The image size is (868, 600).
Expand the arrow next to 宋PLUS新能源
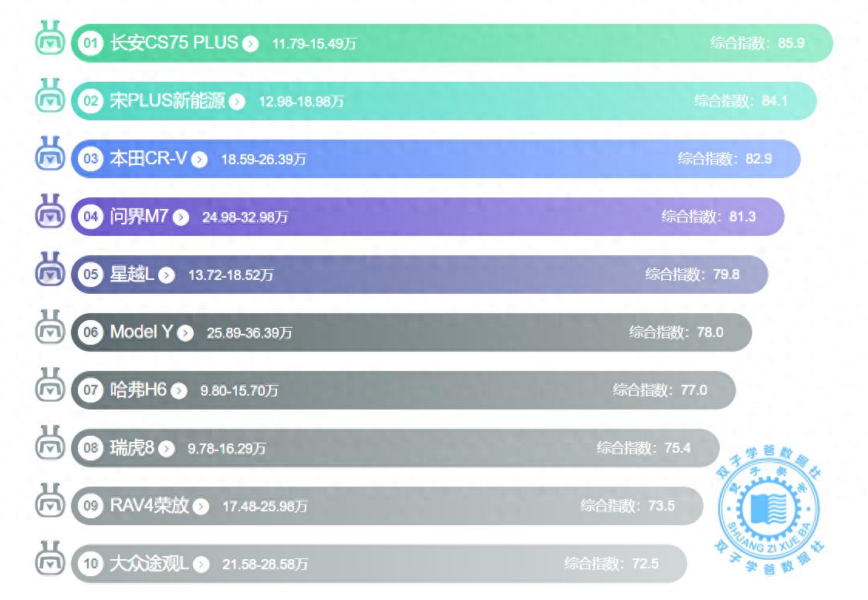(x=237, y=102)
